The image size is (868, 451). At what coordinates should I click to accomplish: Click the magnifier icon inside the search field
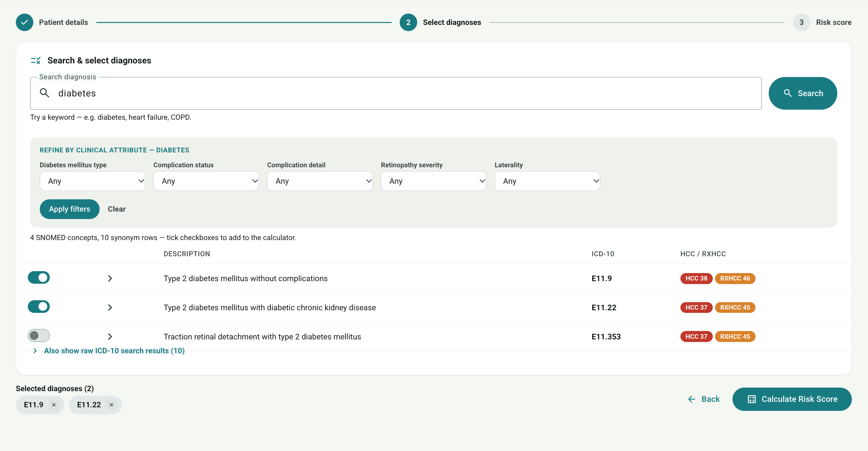click(45, 93)
